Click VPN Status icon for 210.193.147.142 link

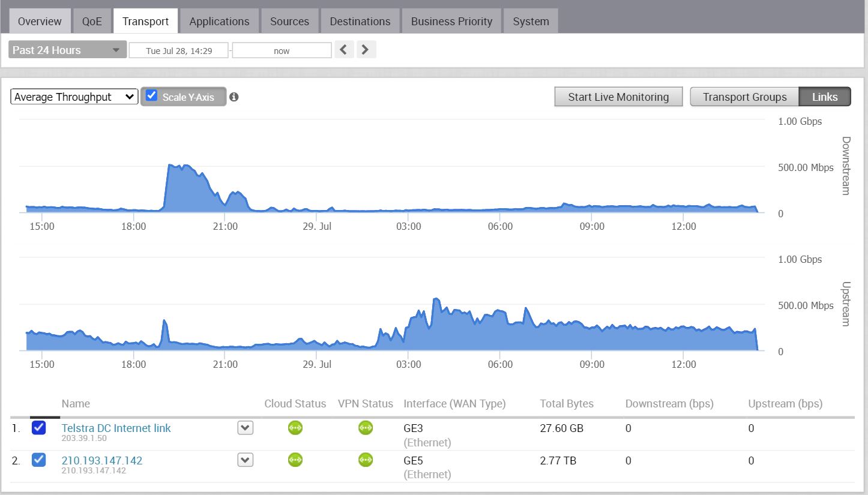366,460
